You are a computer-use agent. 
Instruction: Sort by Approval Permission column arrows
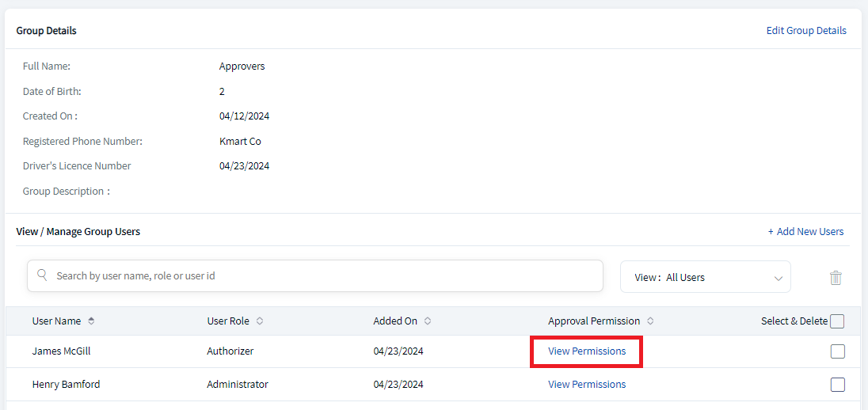coord(650,321)
